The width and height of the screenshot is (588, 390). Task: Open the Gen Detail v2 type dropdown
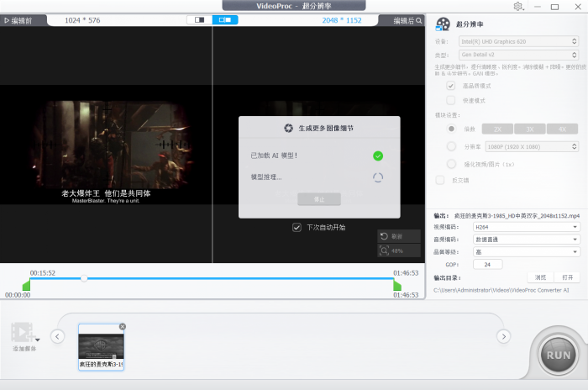(518, 55)
